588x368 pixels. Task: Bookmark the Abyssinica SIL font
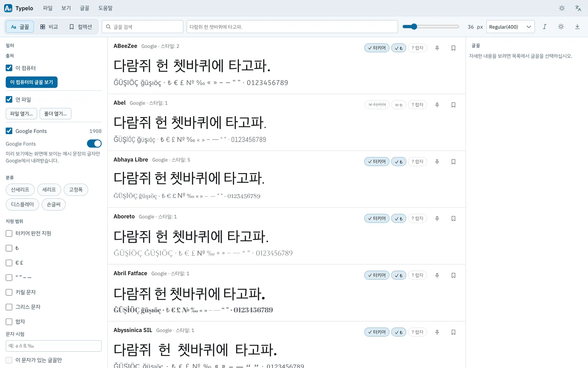click(x=453, y=332)
